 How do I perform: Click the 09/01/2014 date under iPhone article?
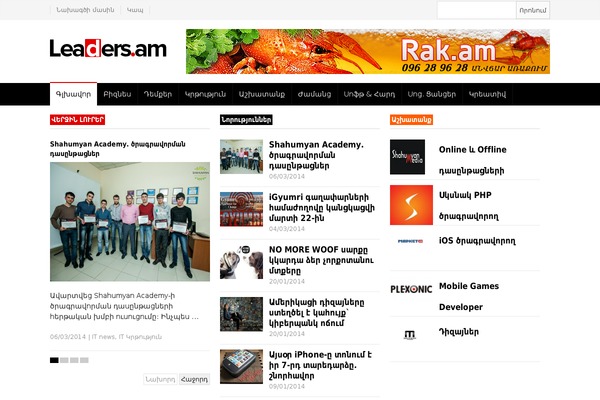point(287,387)
